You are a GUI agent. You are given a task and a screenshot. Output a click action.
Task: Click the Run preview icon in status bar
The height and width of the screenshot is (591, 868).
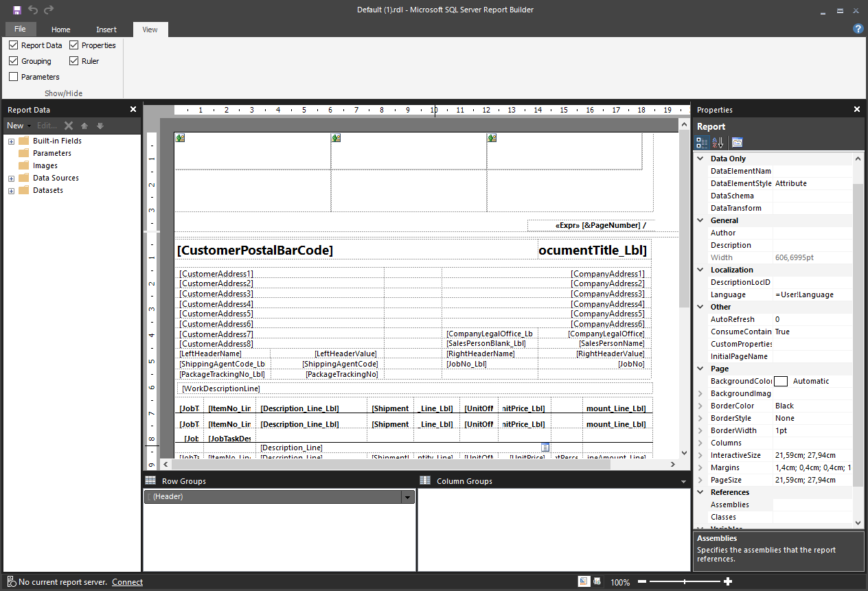[x=596, y=581]
